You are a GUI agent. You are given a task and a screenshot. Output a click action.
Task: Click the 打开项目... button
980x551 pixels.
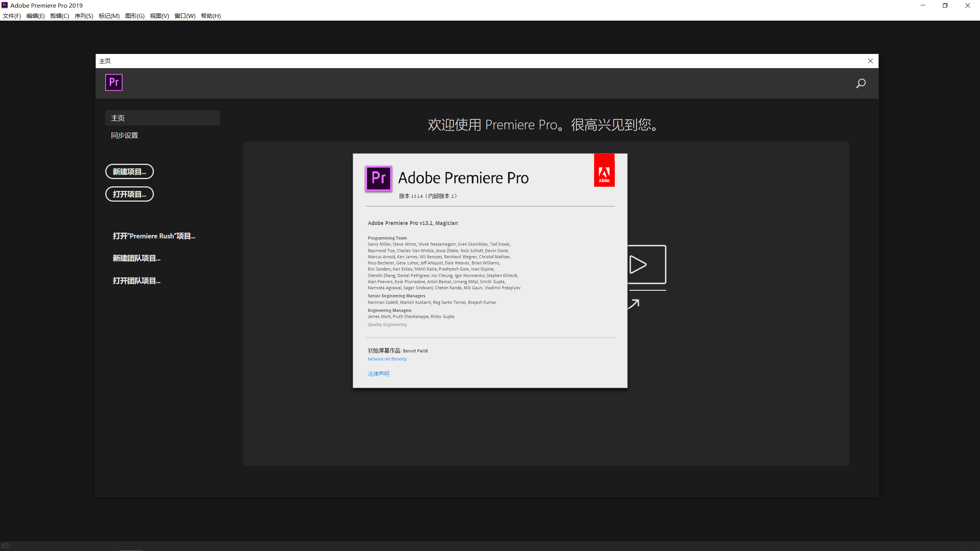pos(129,194)
